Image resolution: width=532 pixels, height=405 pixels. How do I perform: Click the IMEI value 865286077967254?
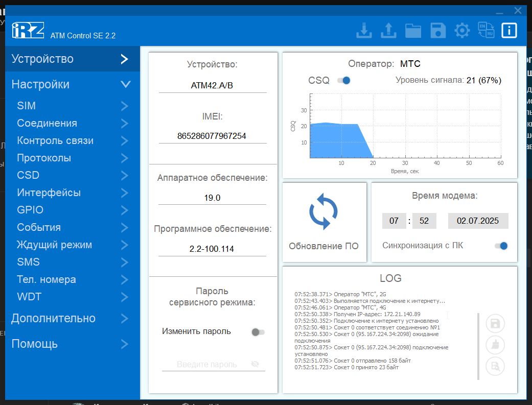(x=212, y=136)
